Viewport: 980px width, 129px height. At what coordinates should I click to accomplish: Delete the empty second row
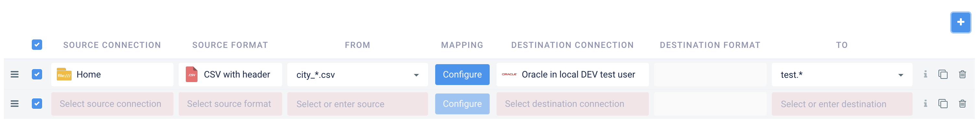click(962, 104)
